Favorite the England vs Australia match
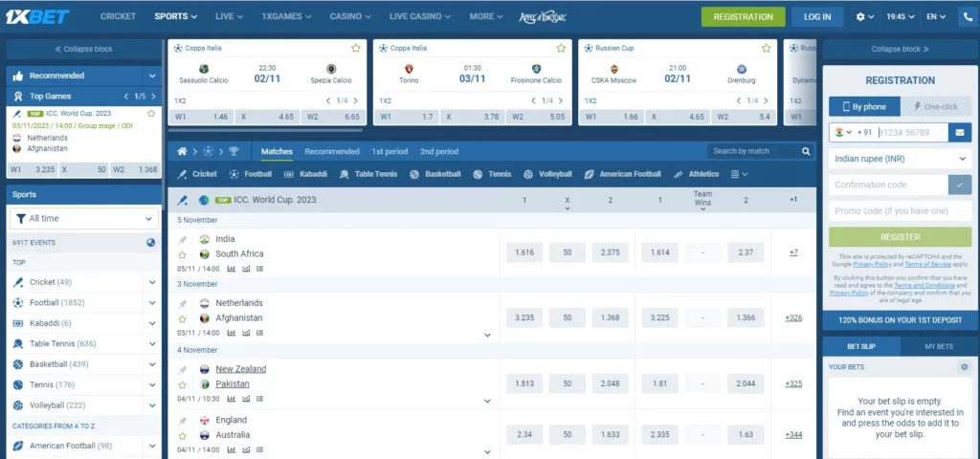Viewport: 980px width, 459px height. pyautogui.click(x=182, y=436)
